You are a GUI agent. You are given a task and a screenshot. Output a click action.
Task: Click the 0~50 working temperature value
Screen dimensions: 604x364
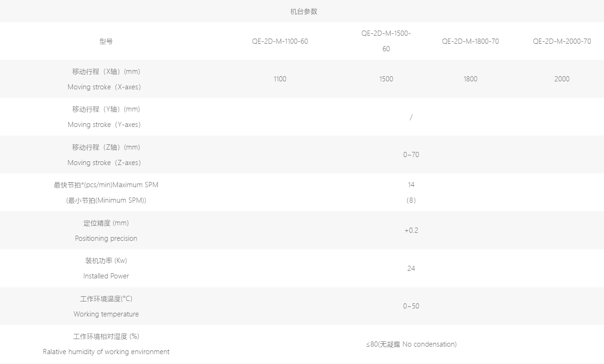(x=411, y=306)
